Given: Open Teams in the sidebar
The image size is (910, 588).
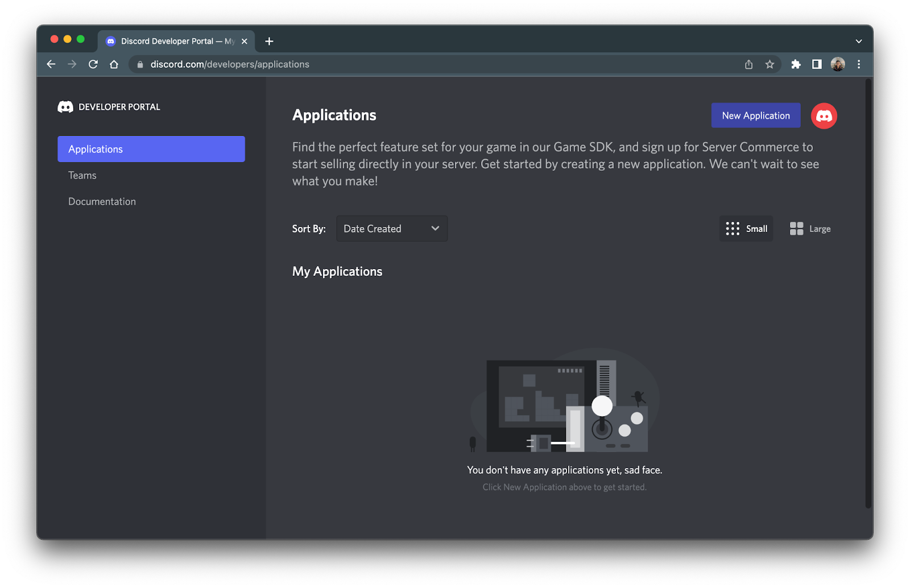Looking at the screenshot, I should (151, 175).
